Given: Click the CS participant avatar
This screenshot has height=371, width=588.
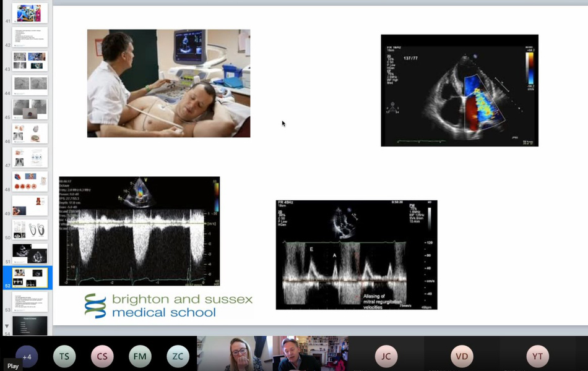Looking at the screenshot, I should pos(103,357).
